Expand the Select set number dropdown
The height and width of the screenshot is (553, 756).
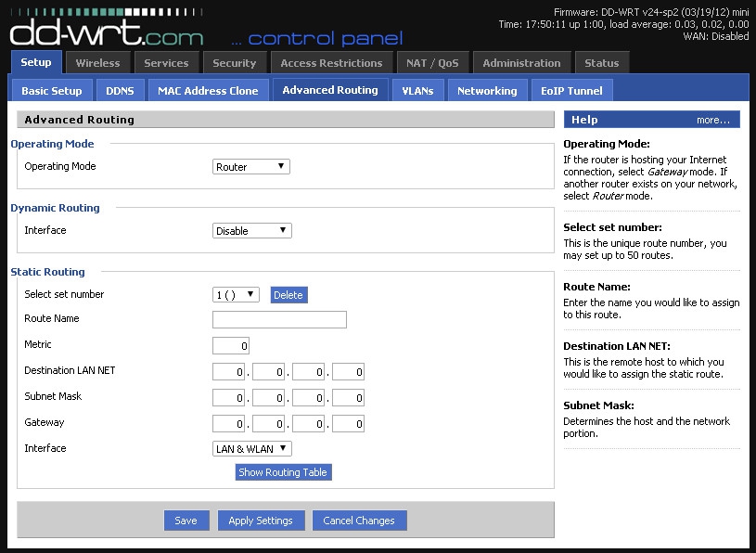click(236, 295)
